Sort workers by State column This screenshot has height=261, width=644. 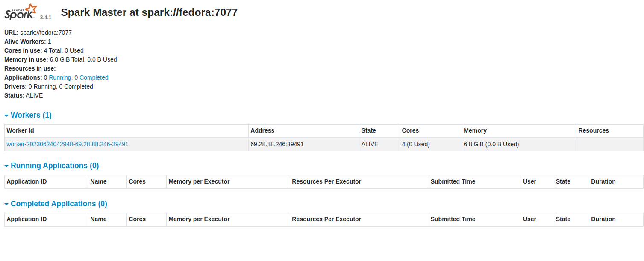point(368,130)
